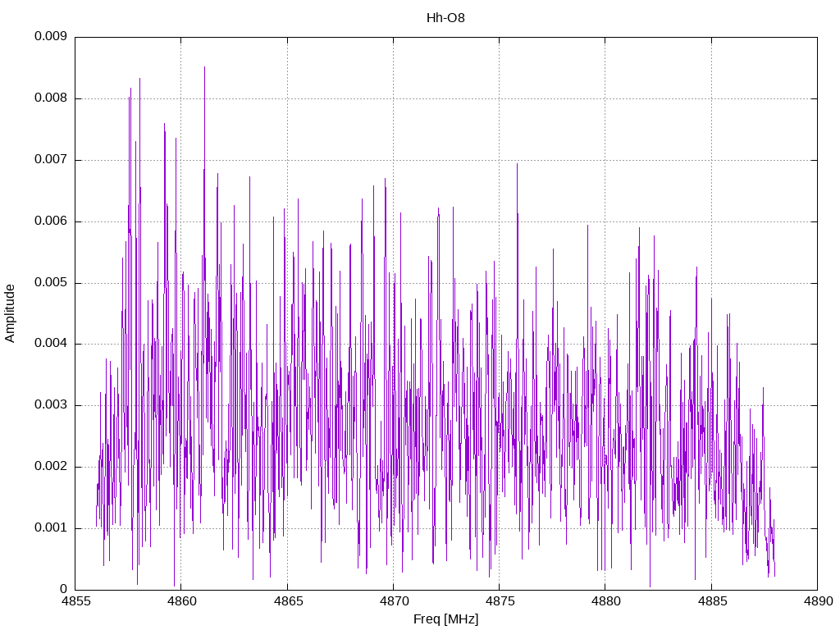Click the 0.007 y-axis tick label
This screenshot has width=840, height=630.
point(51,160)
